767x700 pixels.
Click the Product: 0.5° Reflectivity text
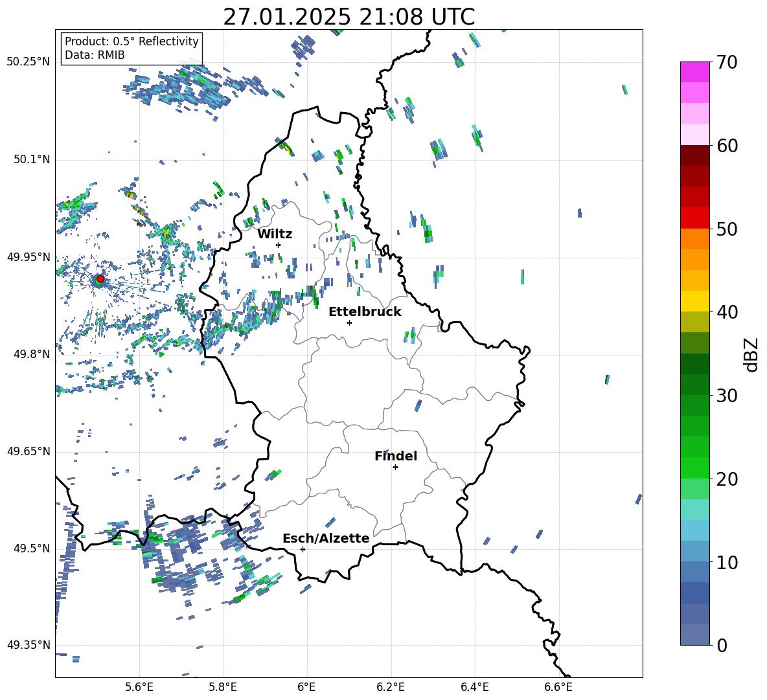click(x=132, y=41)
